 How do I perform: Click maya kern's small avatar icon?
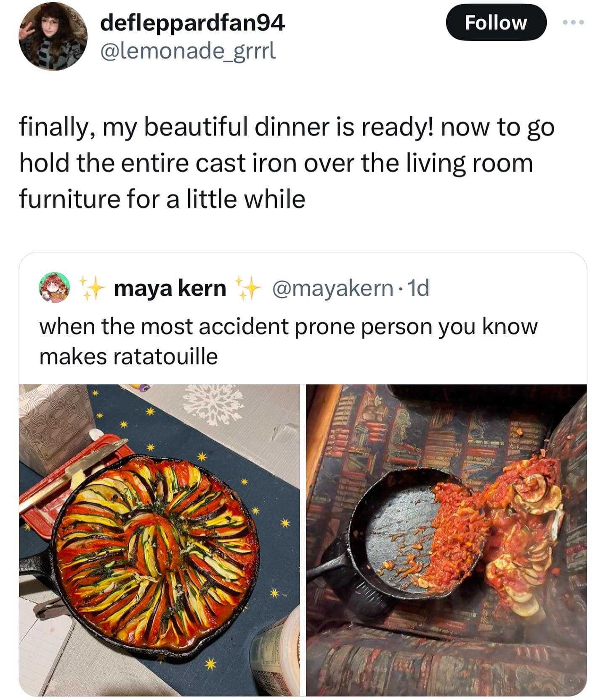point(54,288)
